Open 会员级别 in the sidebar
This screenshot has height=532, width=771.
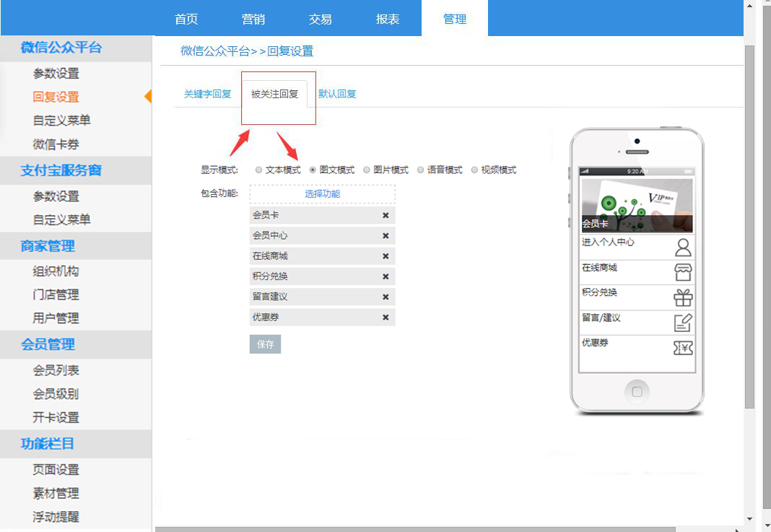click(x=56, y=394)
